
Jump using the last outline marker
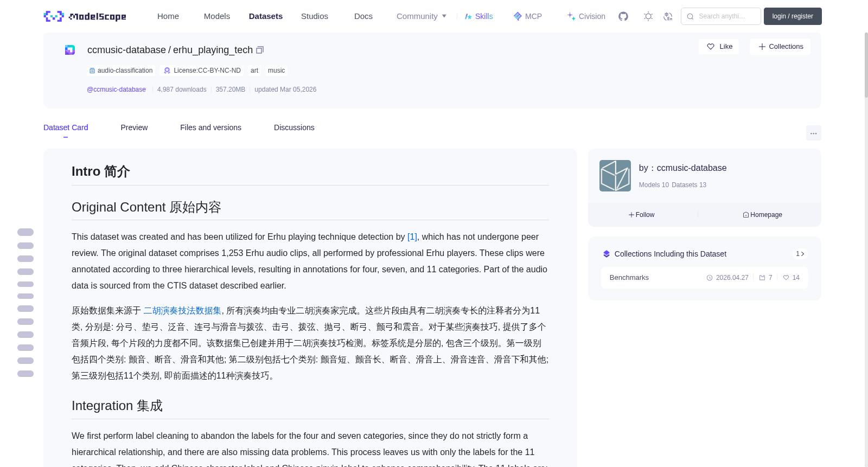pyautogui.click(x=25, y=374)
